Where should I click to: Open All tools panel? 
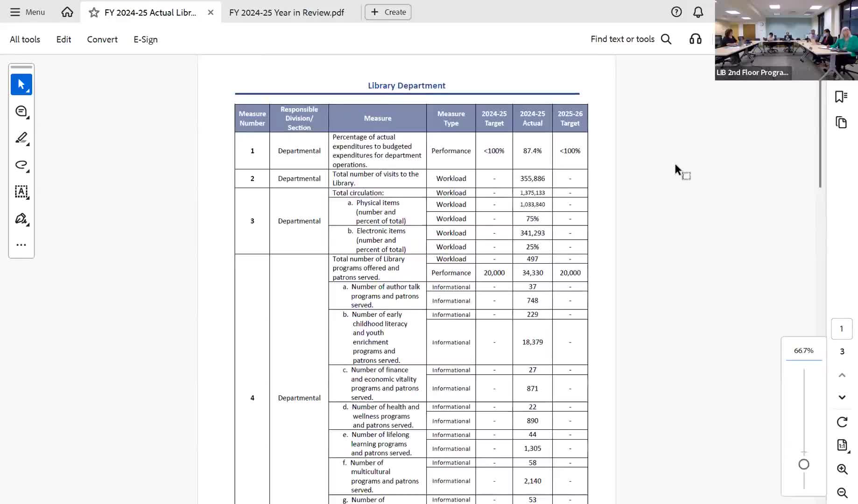click(x=25, y=40)
